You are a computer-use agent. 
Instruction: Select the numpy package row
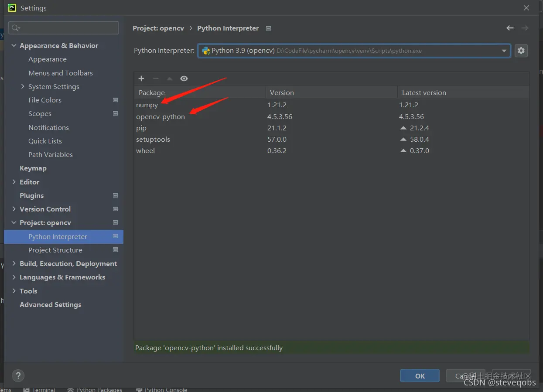click(331, 105)
